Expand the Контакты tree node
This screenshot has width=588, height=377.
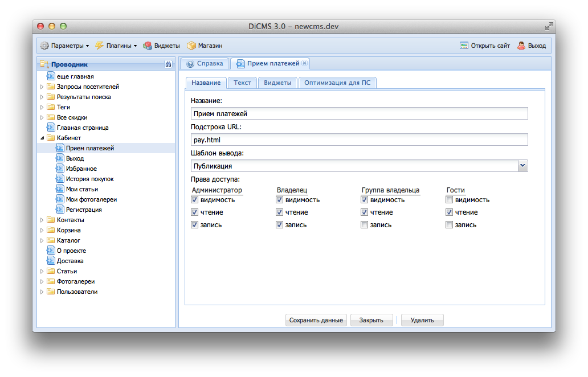[x=42, y=220]
